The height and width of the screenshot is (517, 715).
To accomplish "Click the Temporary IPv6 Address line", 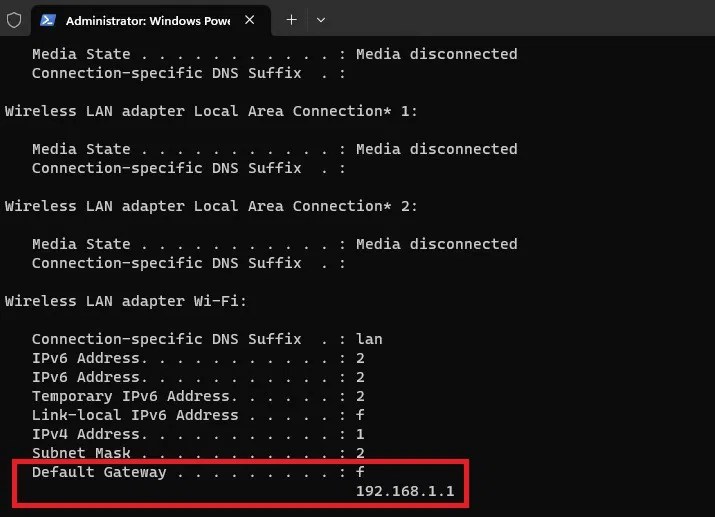I will tap(198, 396).
